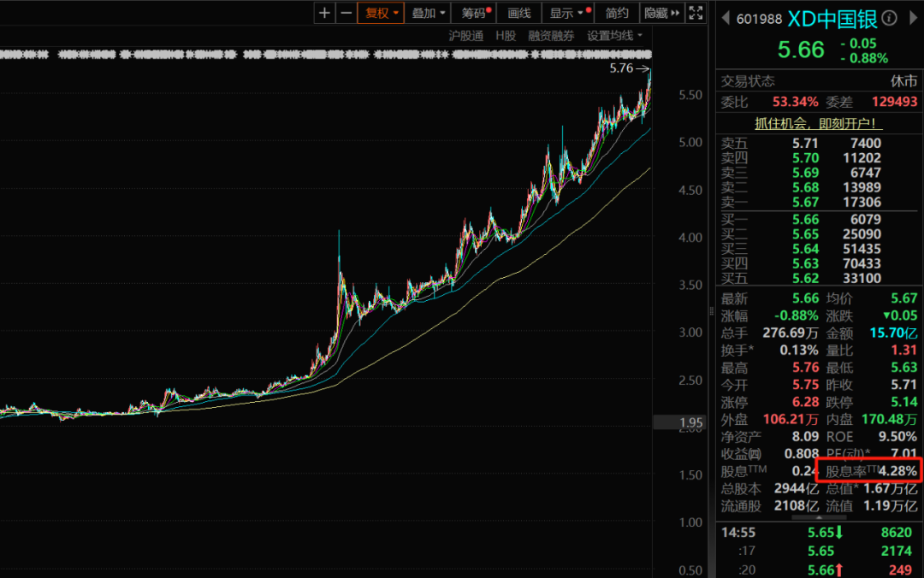Hide side panel with 隐藏 button
The height and width of the screenshot is (578, 924).
[x=662, y=13]
